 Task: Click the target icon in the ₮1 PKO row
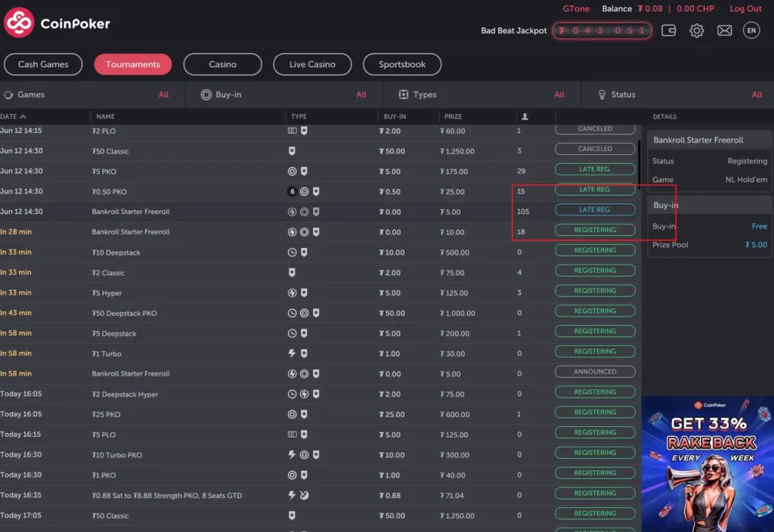293,475
